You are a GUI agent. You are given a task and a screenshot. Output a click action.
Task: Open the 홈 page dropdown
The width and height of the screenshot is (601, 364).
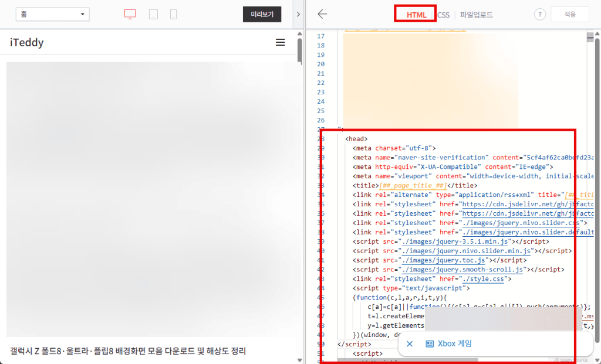52,14
